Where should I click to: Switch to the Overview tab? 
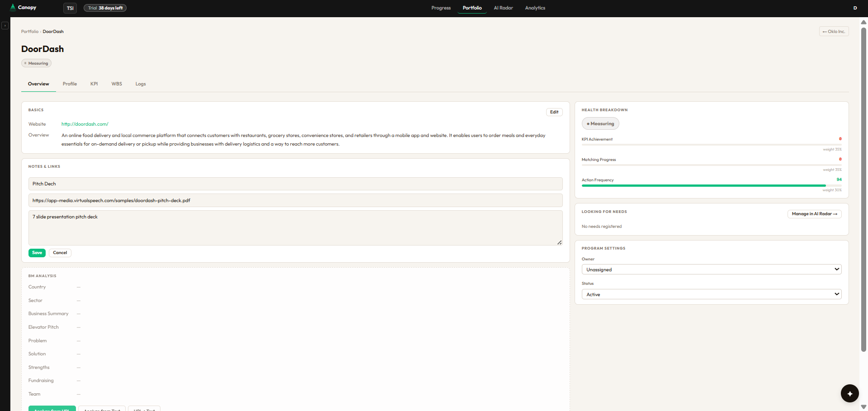click(38, 84)
